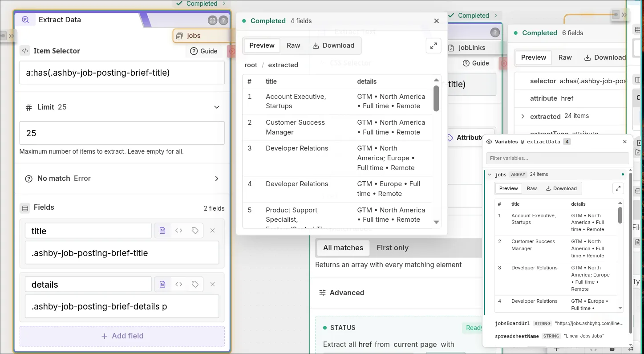Switch to Preview tab in Variables panel
Image resolution: width=644 pixels, height=354 pixels.
point(508,188)
